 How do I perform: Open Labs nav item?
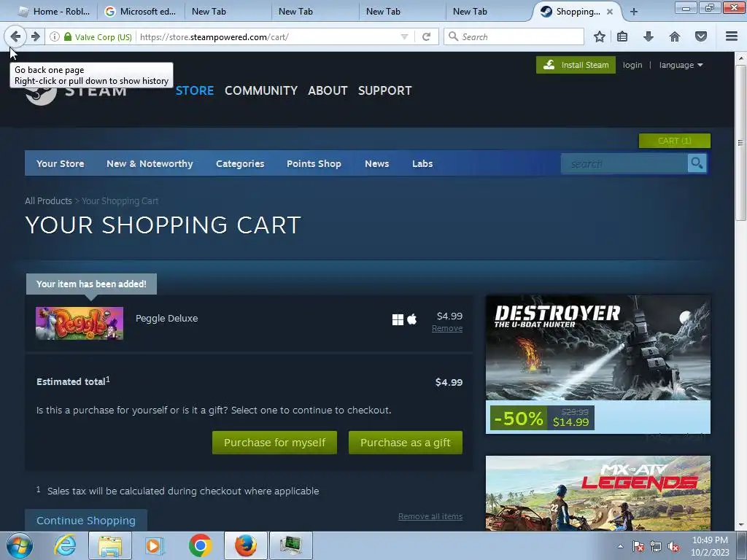pyautogui.click(x=422, y=163)
